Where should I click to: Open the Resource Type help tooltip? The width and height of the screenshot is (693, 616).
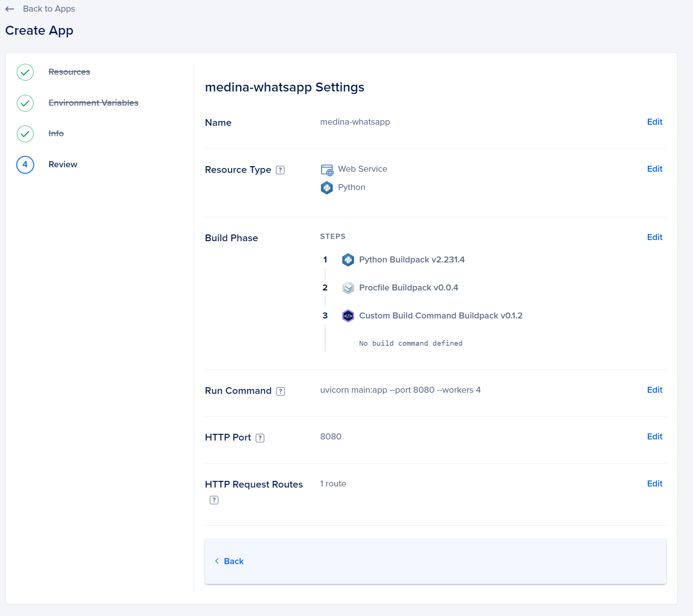[280, 170]
